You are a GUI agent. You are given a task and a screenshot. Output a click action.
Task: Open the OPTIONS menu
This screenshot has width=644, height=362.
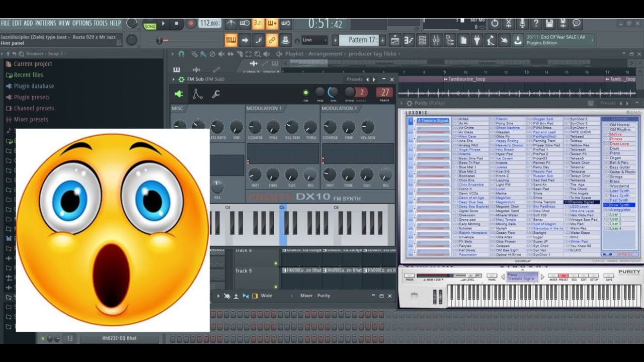82,23
